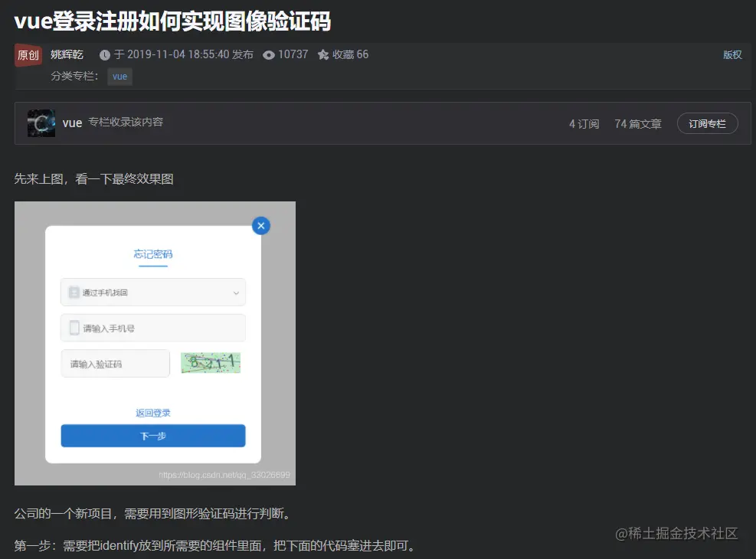The width and height of the screenshot is (756, 559).
Task: Click the 返回登录 link
Action: pyautogui.click(x=153, y=413)
